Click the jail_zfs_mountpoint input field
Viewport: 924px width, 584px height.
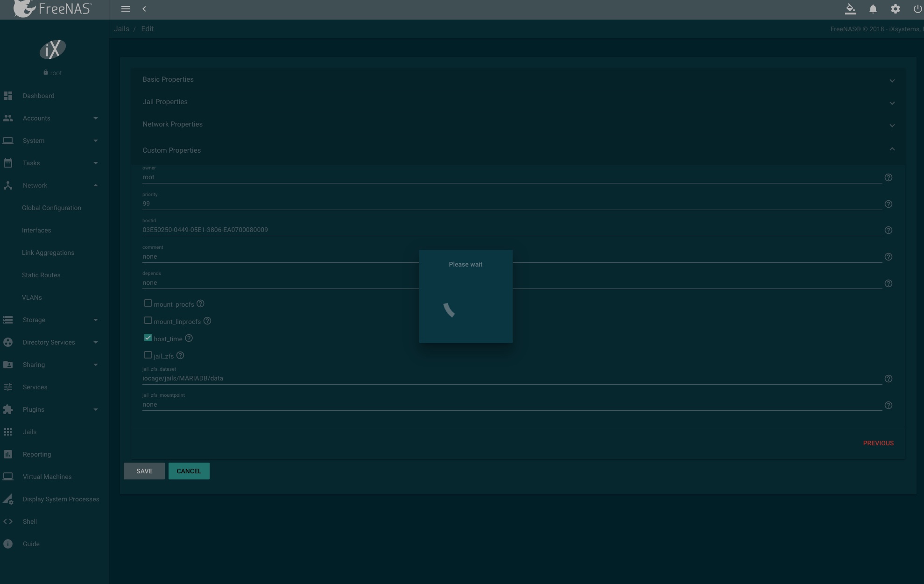pyautogui.click(x=511, y=404)
